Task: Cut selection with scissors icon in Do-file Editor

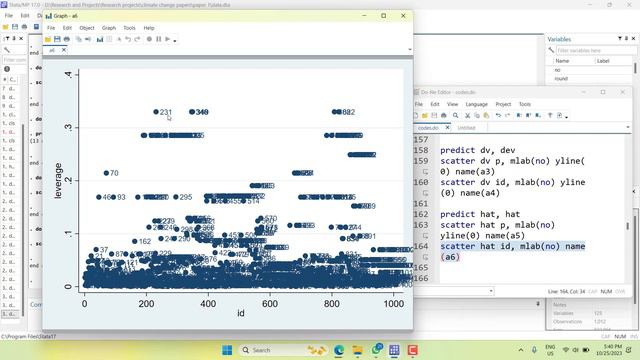Action: tap(468, 116)
